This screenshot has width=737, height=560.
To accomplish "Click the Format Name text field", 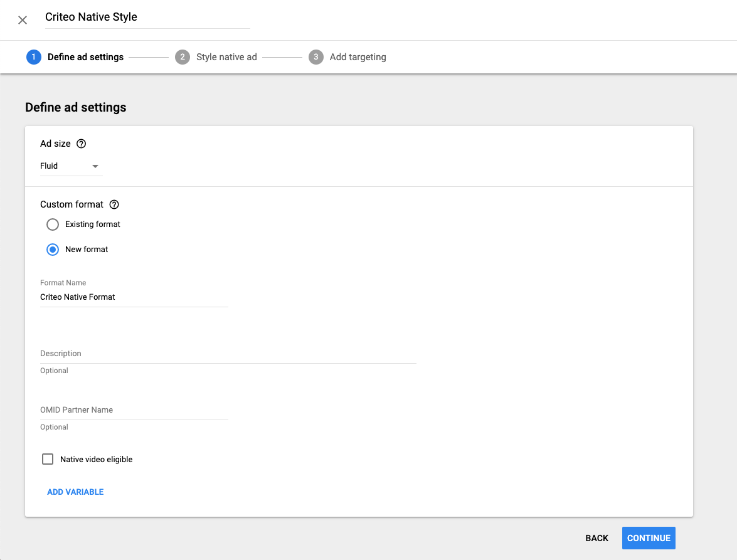I will (134, 297).
